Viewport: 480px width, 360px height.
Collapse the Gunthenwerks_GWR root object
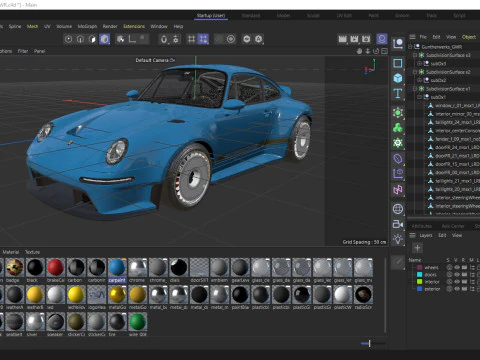(x=410, y=47)
